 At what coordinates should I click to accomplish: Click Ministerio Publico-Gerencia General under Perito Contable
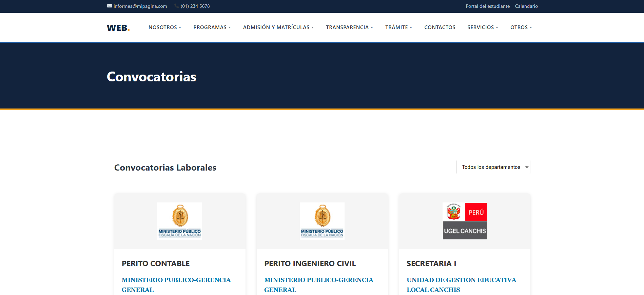[x=176, y=285]
